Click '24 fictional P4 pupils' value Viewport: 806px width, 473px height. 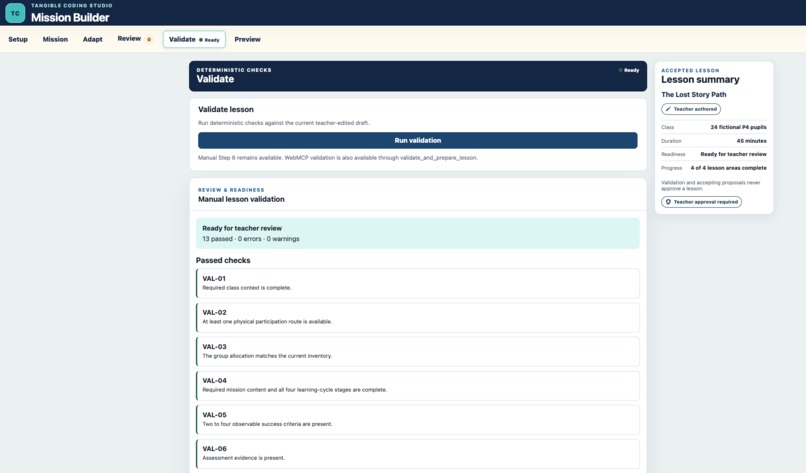(738, 127)
